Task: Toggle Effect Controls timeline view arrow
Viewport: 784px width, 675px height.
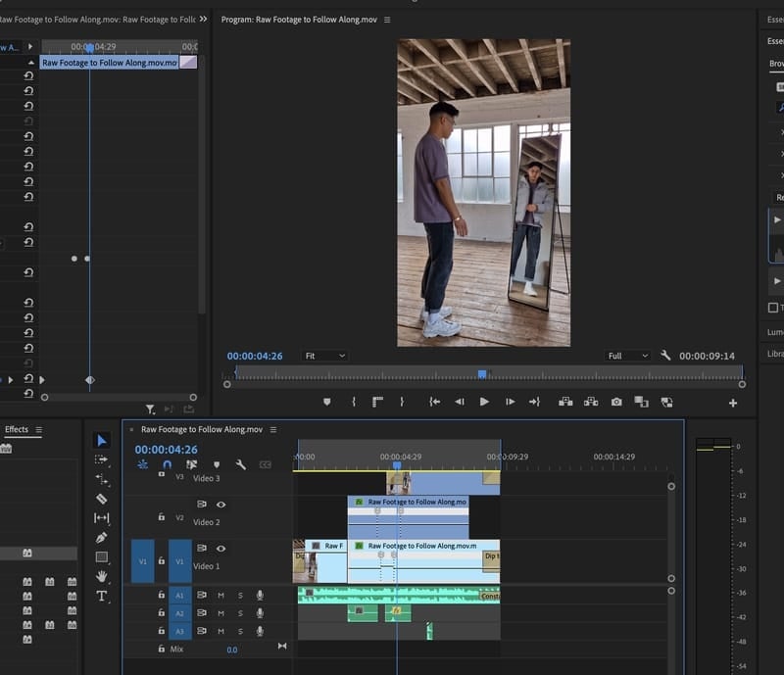Action: [30, 46]
